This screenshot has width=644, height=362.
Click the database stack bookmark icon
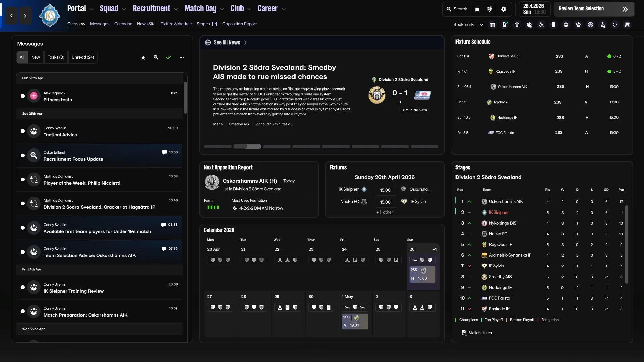(627, 25)
